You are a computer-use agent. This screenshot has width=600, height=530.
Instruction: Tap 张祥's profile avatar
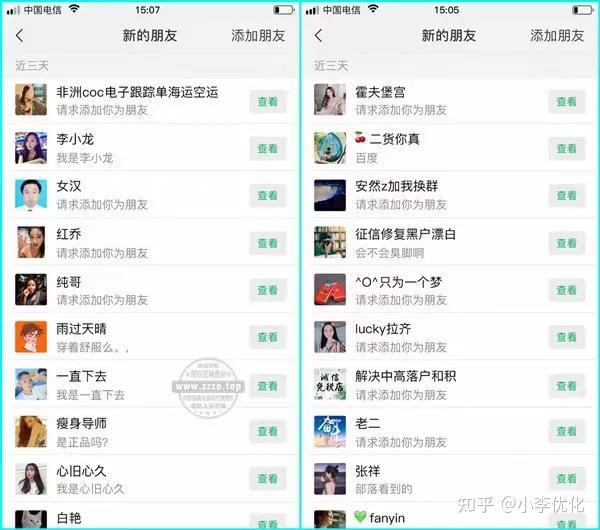tap(330, 479)
